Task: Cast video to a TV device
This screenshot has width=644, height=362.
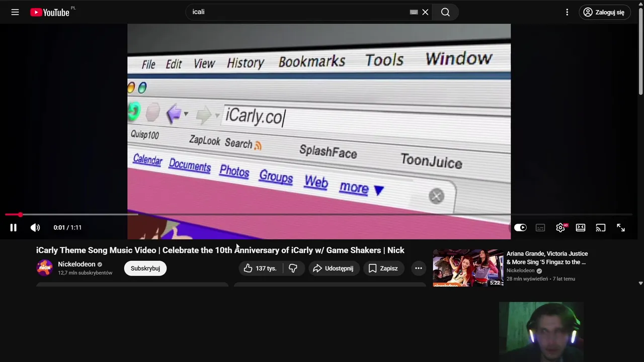Action: click(x=601, y=228)
